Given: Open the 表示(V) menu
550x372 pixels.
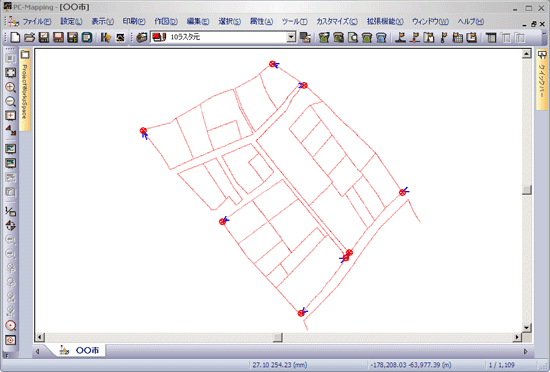Looking at the screenshot, I should click(x=102, y=22).
